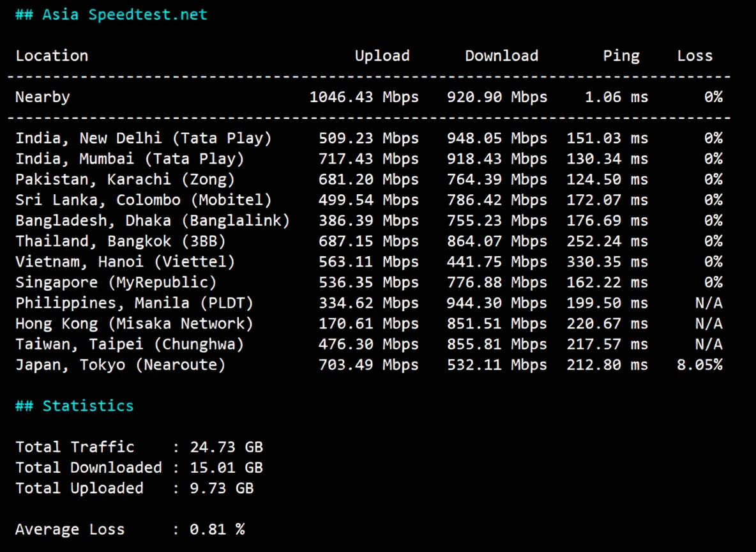This screenshot has width=756, height=552.
Task: Click Dhaka ping 176.69 ms
Action: [x=607, y=220]
